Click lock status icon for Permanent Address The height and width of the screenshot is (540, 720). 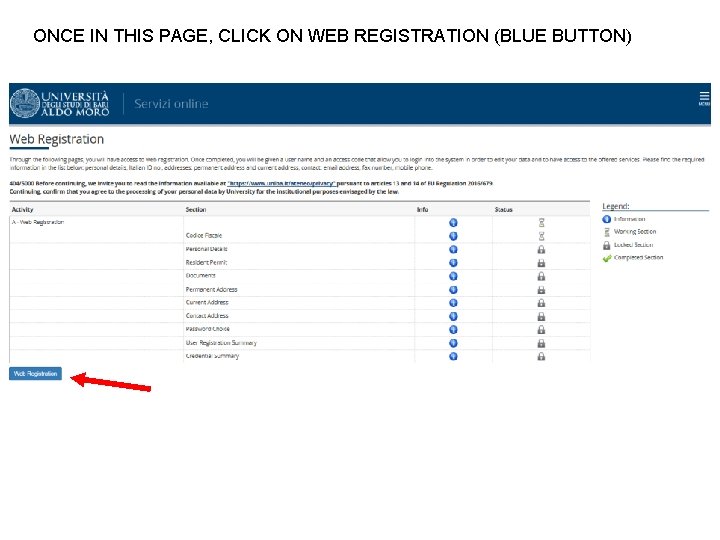pyautogui.click(x=541, y=290)
